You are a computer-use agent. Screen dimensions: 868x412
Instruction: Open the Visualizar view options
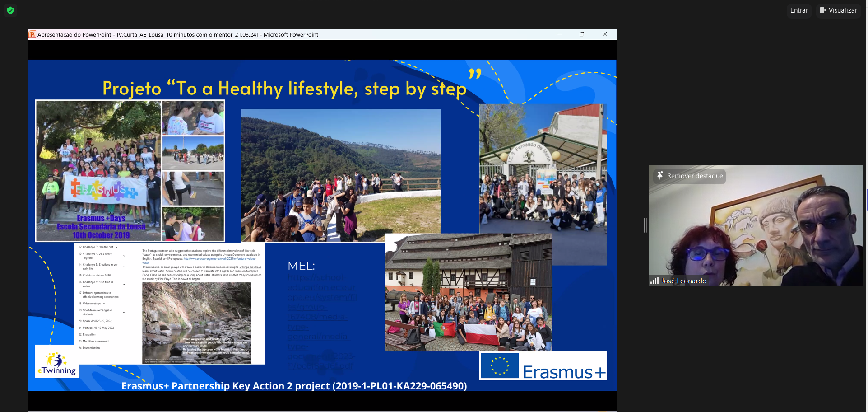tap(839, 10)
